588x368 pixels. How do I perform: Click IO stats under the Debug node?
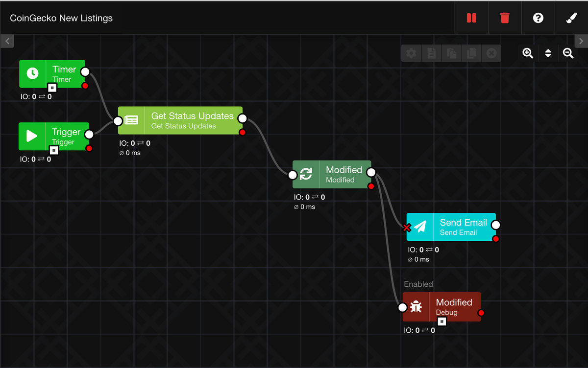[419, 330]
